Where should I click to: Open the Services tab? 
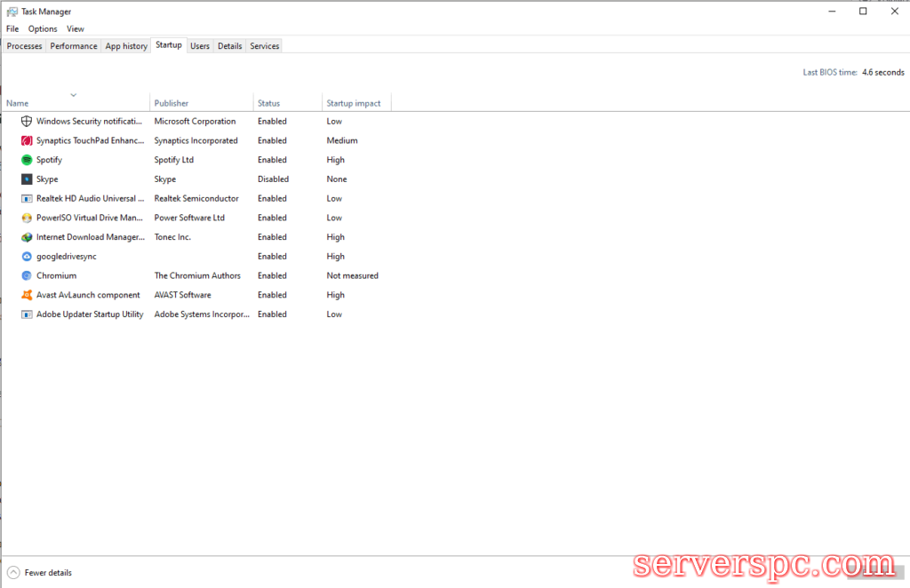pyautogui.click(x=264, y=46)
